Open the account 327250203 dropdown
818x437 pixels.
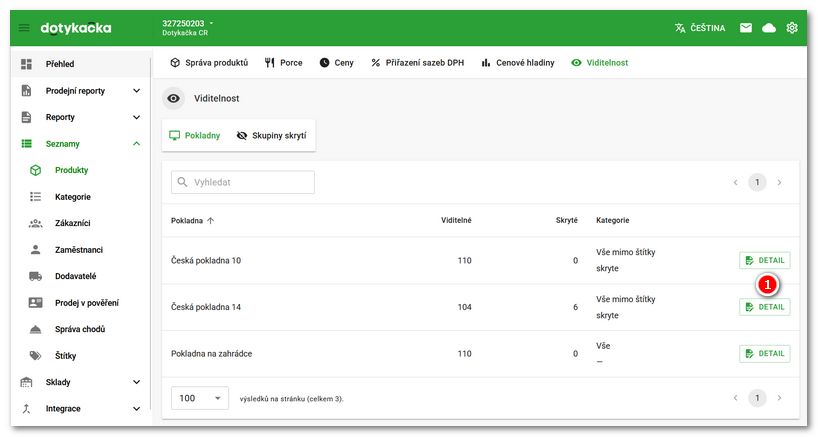pyautogui.click(x=188, y=28)
